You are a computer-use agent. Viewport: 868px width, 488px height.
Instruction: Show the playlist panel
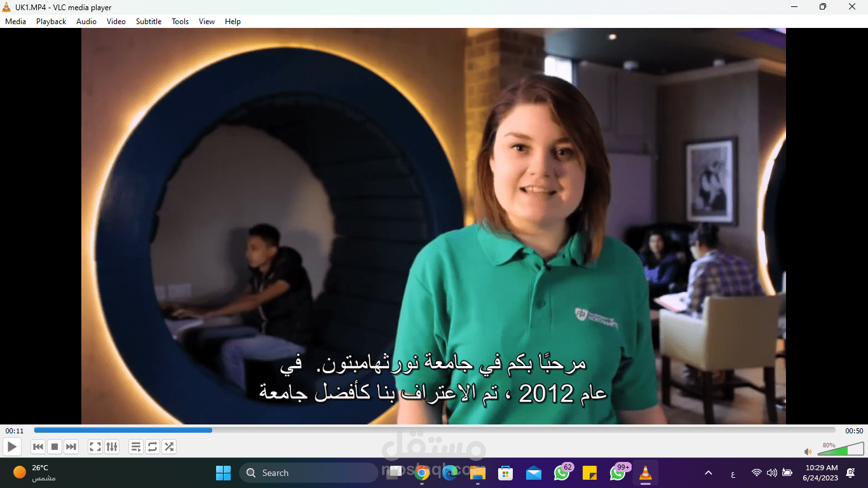[136, 447]
